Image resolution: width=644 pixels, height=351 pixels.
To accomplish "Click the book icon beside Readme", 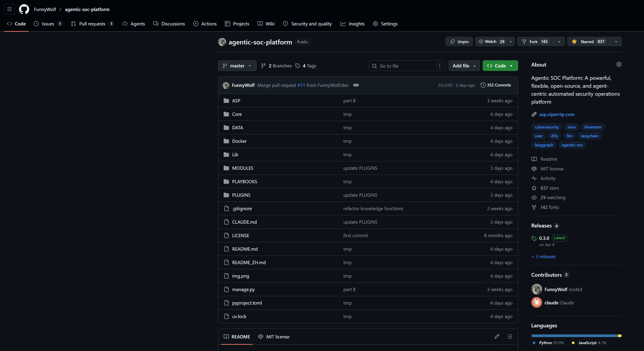I will pyautogui.click(x=534, y=159).
